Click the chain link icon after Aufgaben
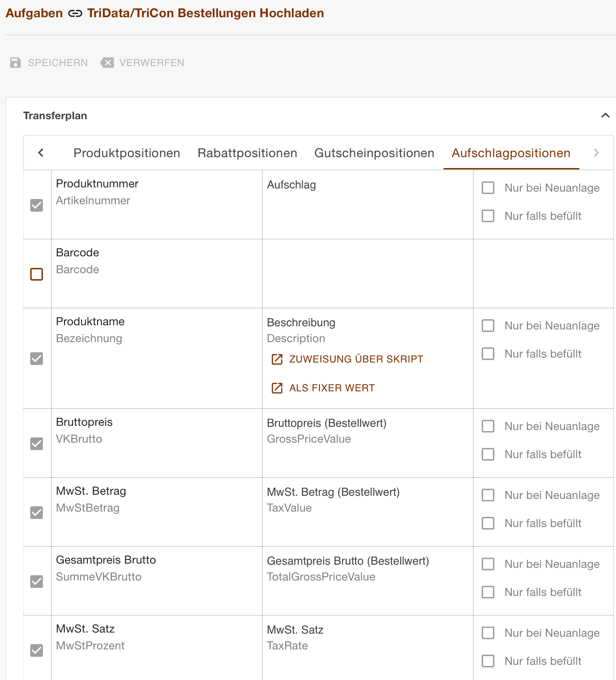Image resolution: width=616 pixels, height=680 pixels. (74, 13)
